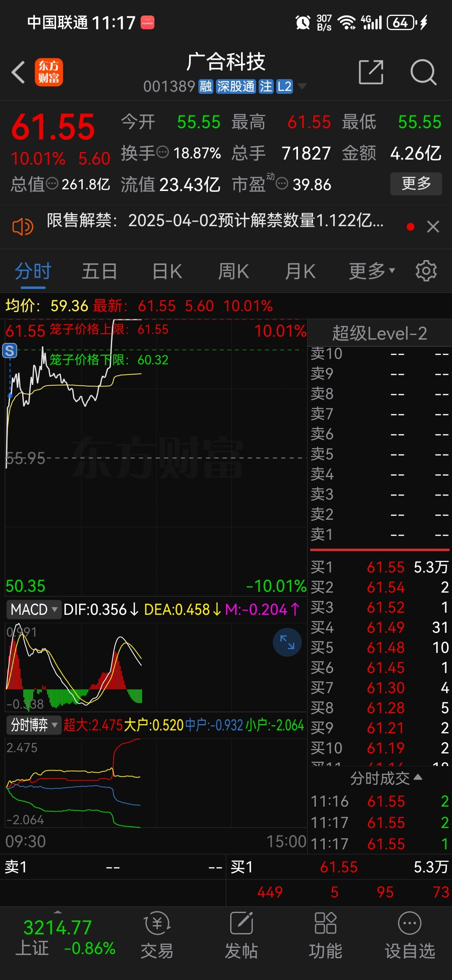Tap the L2 level badge
This screenshot has height=980, width=452.
coord(284,87)
